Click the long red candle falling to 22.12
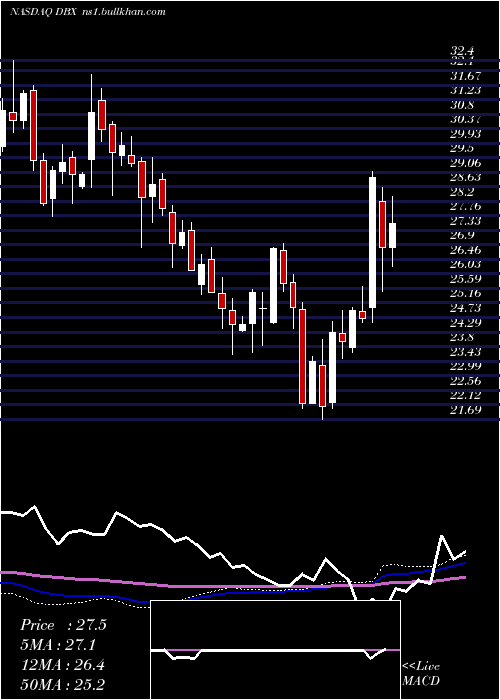 click(x=303, y=356)
